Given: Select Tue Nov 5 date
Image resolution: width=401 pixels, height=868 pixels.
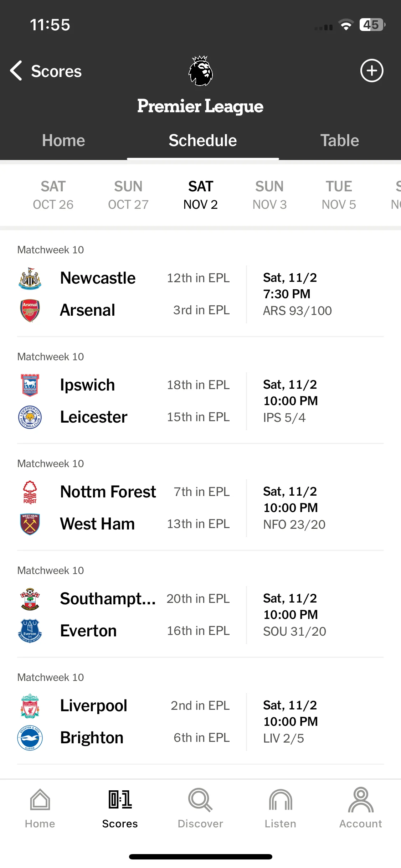Looking at the screenshot, I should pyautogui.click(x=339, y=195).
